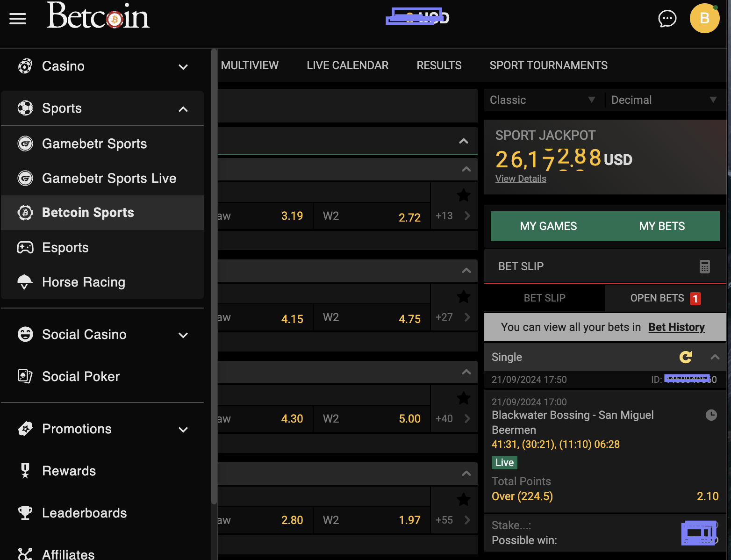Open the Bet History link
Image resolution: width=731 pixels, height=560 pixels.
tap(676, 327)
